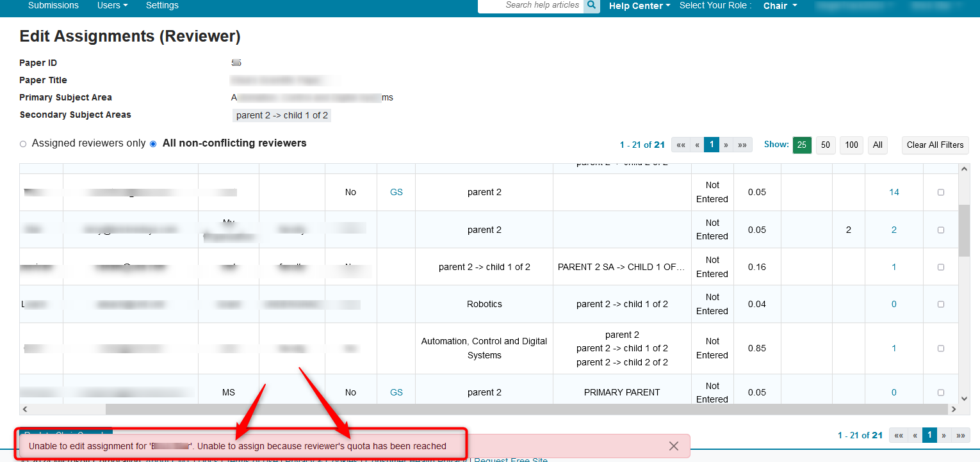This screenshot has height=462, width=980.
Task: Click next page arrow in top pager
Action: (x=726, y=145)
